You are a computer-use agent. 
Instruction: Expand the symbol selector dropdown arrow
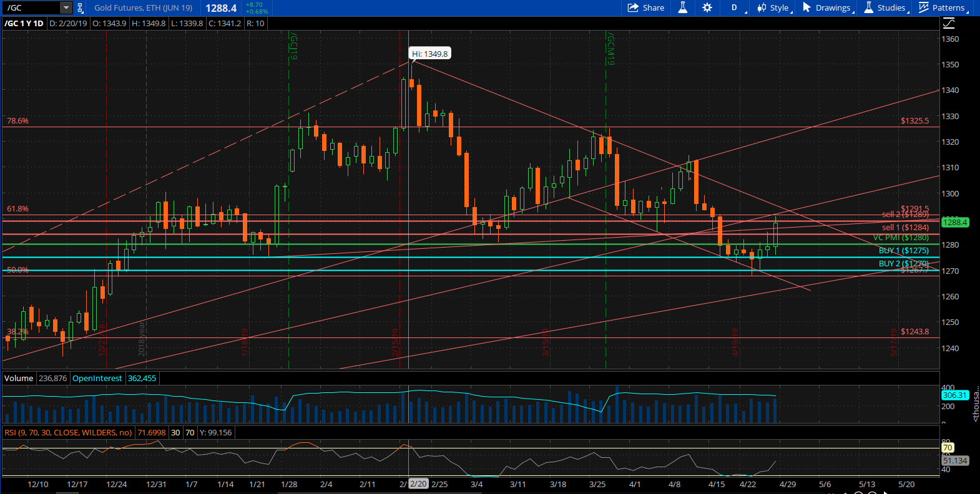(66, 8)
